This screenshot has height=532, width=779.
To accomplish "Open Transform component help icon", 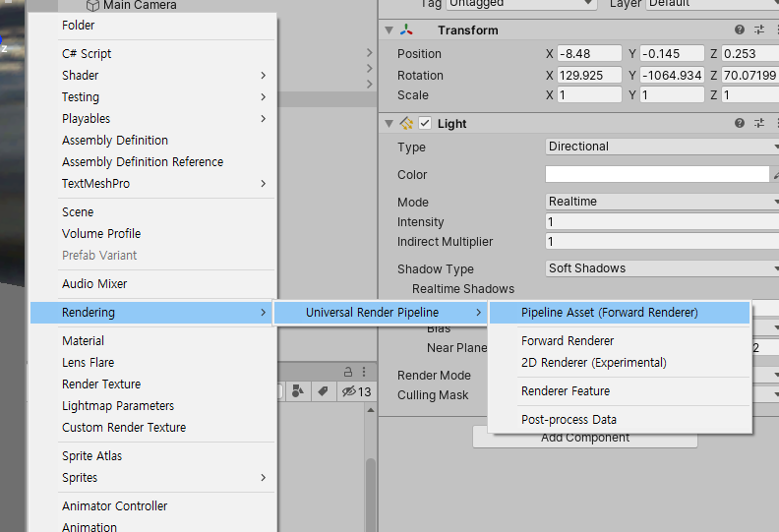I will pos(740,30).
